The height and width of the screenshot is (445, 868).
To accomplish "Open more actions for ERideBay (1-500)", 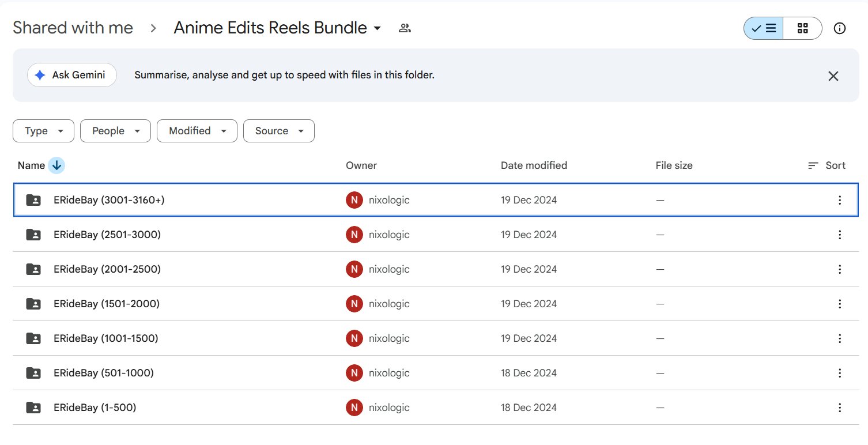I will 839,408.
